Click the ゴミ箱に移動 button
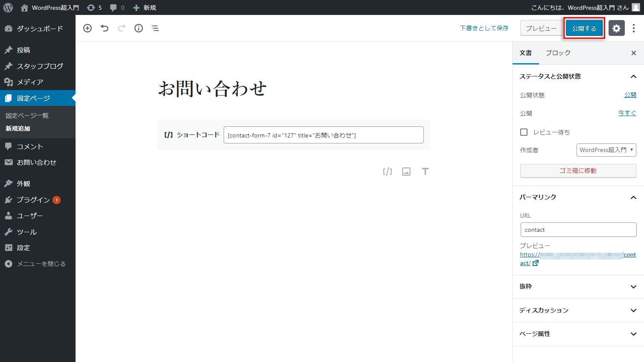Viewport: 644px width, 362px height. pyautogui.click(x=578, y=171)
